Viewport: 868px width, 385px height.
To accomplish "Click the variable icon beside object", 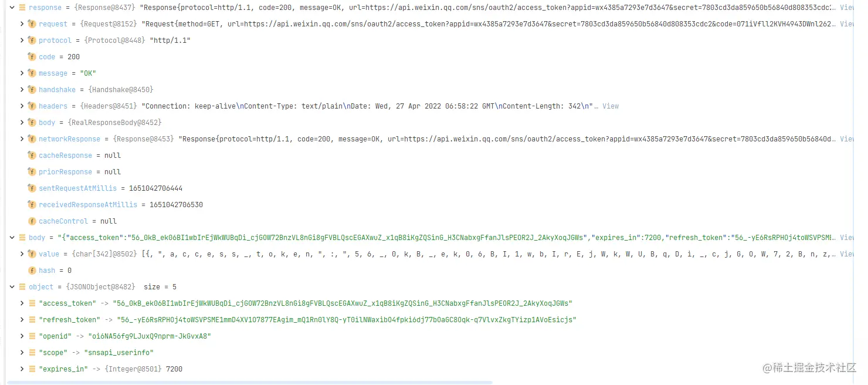I will 22,287.
